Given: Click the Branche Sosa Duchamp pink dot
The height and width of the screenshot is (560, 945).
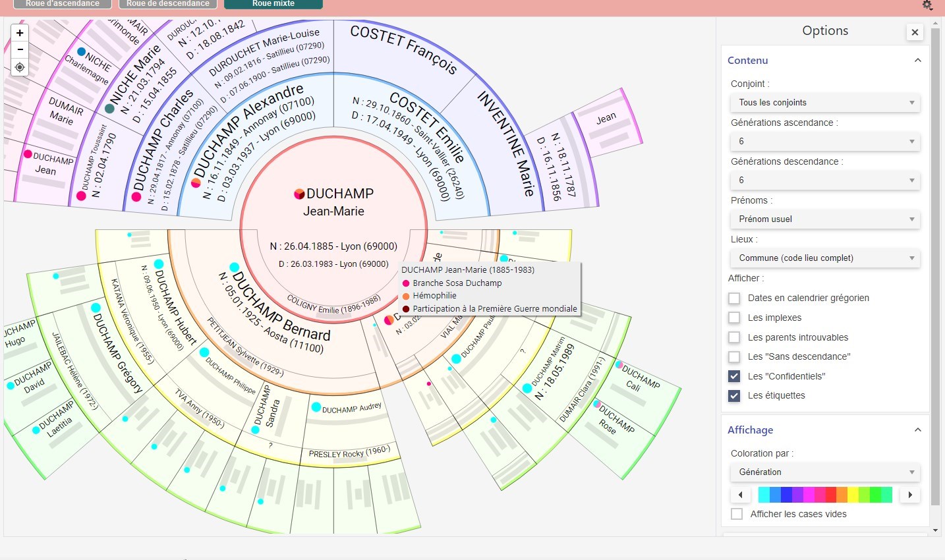Looking at the screenshot, I should 406,283.
